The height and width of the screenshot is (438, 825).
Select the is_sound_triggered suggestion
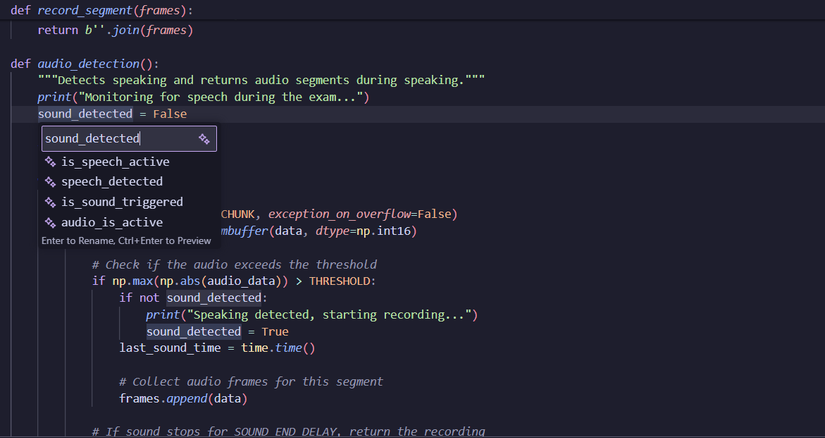pyautogui.click(x=122, y=202)
